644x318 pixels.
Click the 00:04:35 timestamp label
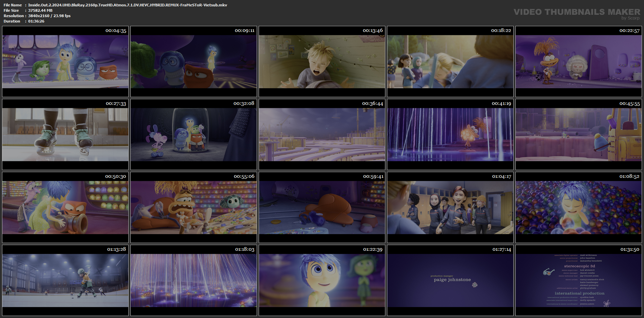(x=116, y=31)
